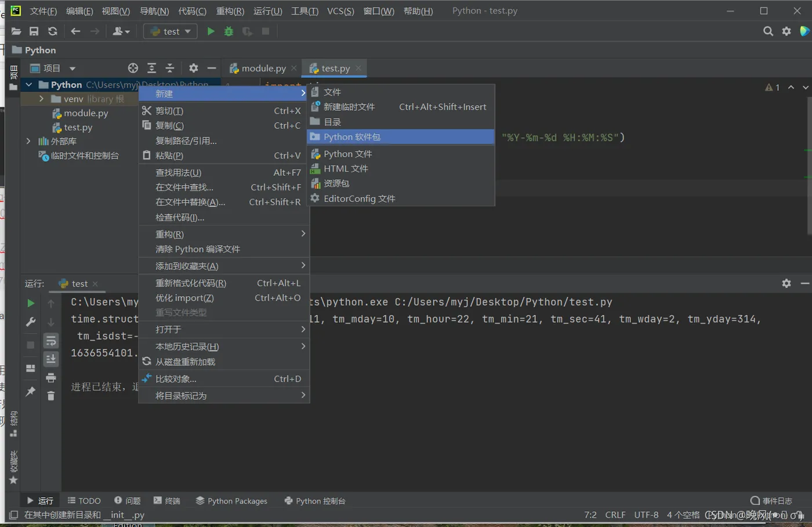
Task: Expand 本地历史记录(H) submenu
Action: pyautogui.click(x=224, y=346)
